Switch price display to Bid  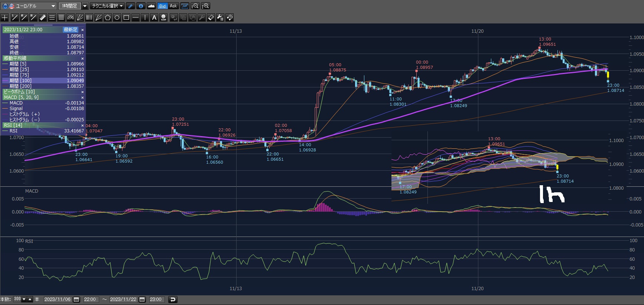tap(162, 6)
